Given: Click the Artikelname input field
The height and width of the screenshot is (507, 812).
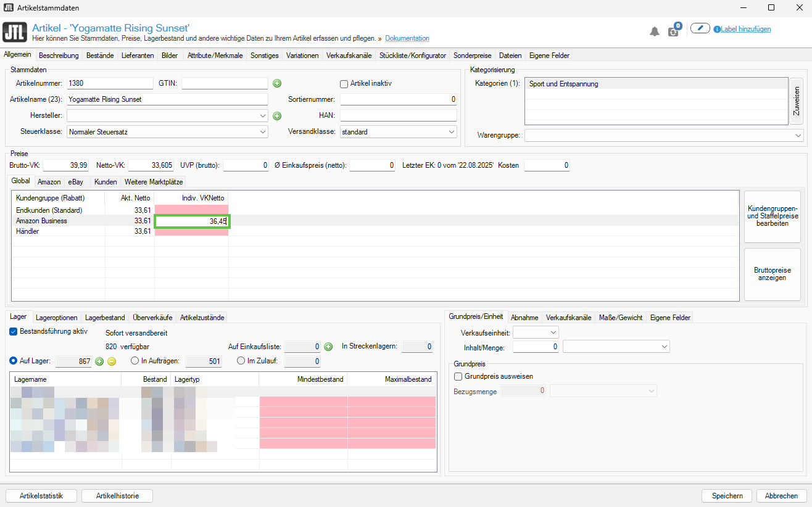Looking at the screenshot, I should point(167,99).
